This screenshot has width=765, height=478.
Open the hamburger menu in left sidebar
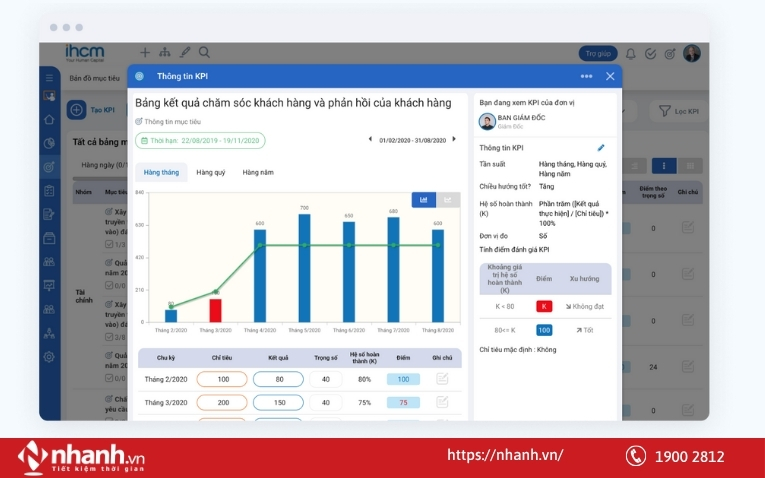tap(49, 77)
